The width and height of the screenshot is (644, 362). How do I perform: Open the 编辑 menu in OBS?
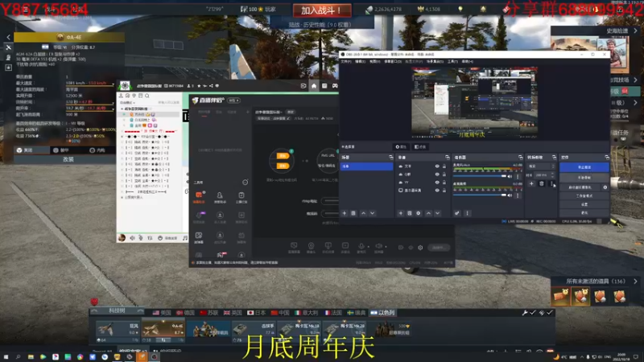click(x=360, y=62)
